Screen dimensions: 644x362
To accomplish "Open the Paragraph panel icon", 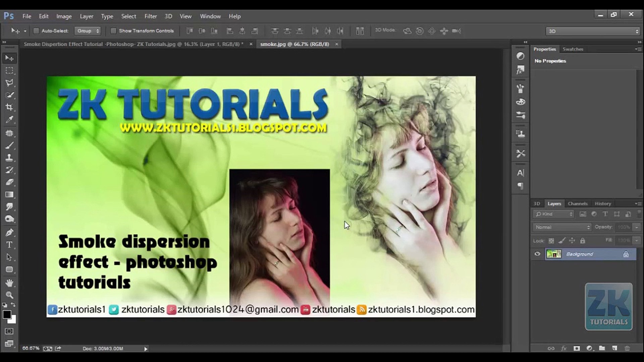I will pos(520,186).
